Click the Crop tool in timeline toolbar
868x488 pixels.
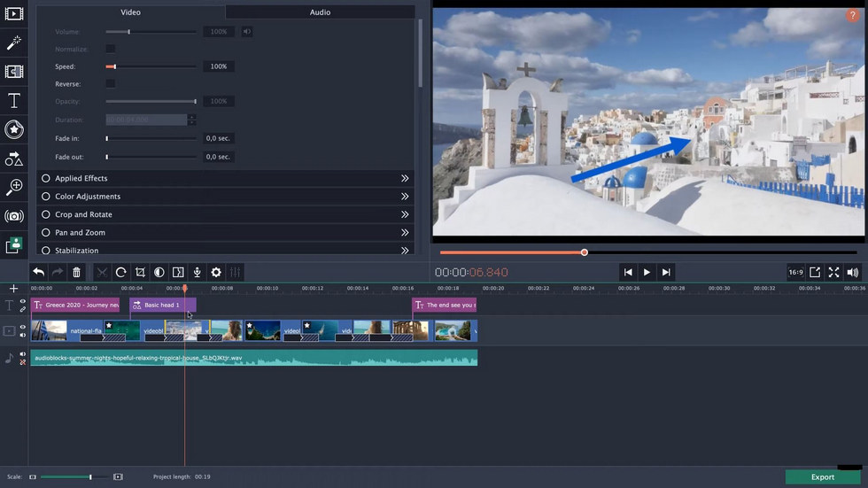pos(140,273)
